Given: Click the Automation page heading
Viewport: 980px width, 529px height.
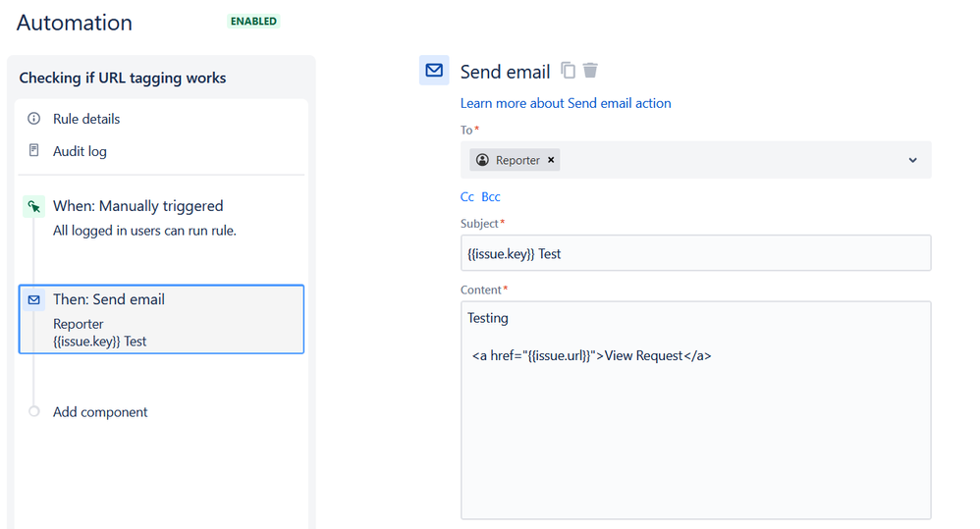Looking at the screenshot, I should point(75,23).
